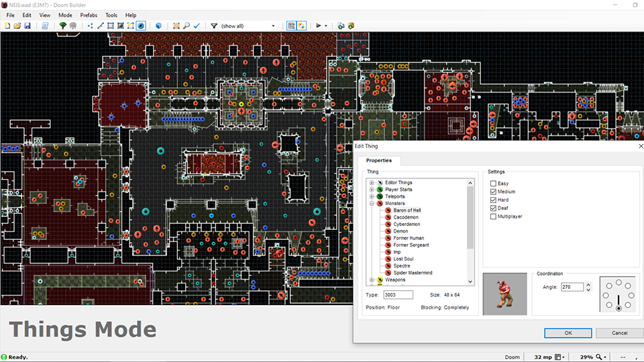
Task: Select the left (west) angle radio button
Action: pos(606,295)
